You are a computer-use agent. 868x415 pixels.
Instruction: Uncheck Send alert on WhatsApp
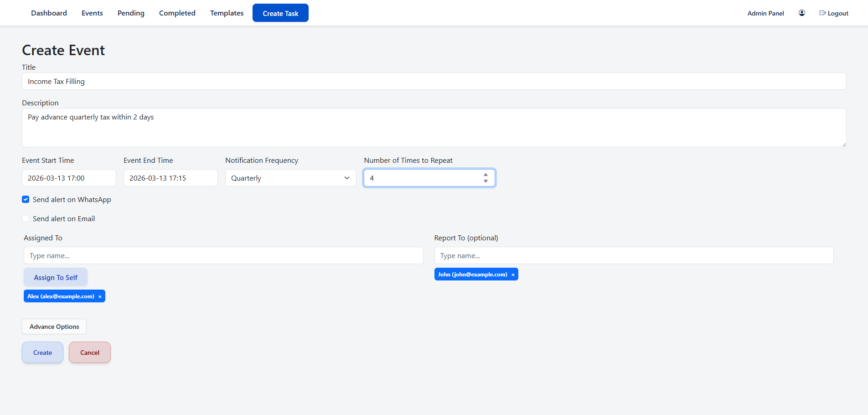click(26, 200)
